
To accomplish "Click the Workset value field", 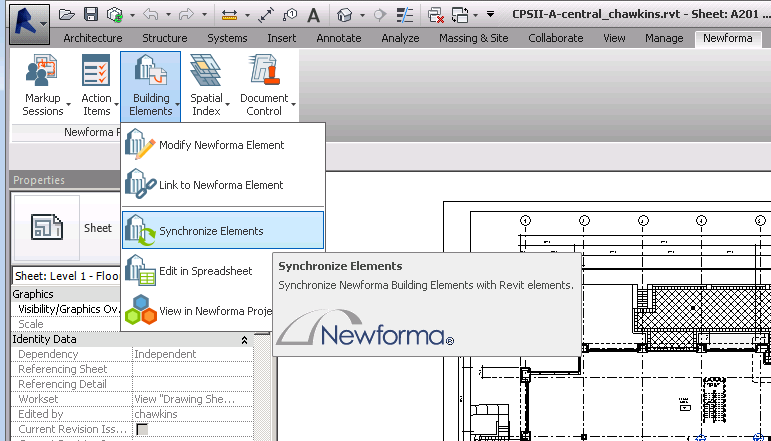I will [193, 399].
